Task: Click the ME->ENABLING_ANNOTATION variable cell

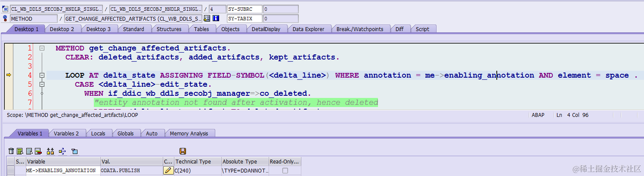Action: coord(63,171)
